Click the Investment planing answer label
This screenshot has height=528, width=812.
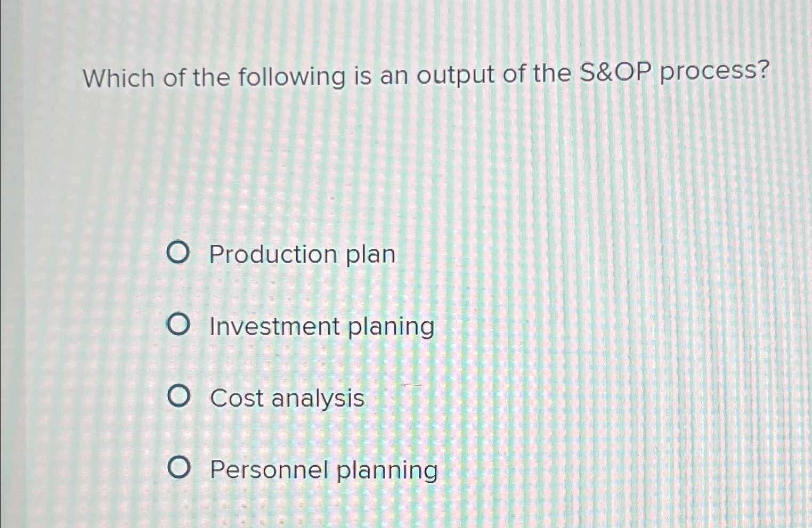(x=322, y=327)
